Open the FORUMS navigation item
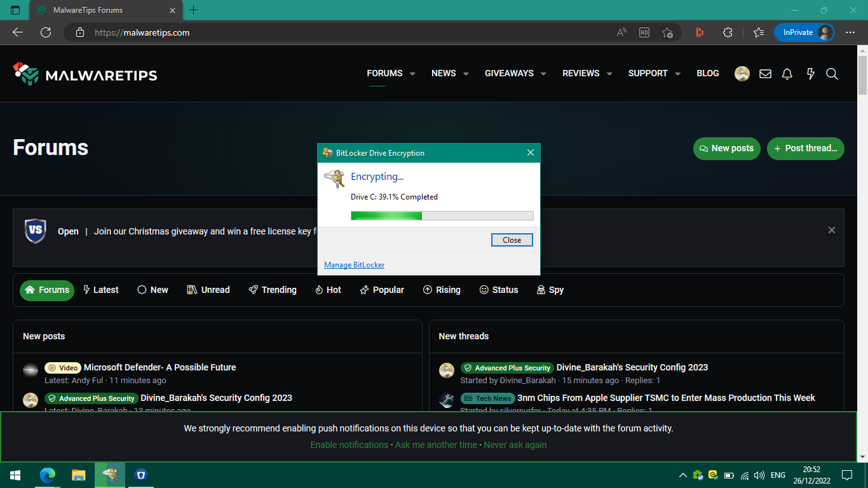The image size is (868, 488). click(384, 73)
